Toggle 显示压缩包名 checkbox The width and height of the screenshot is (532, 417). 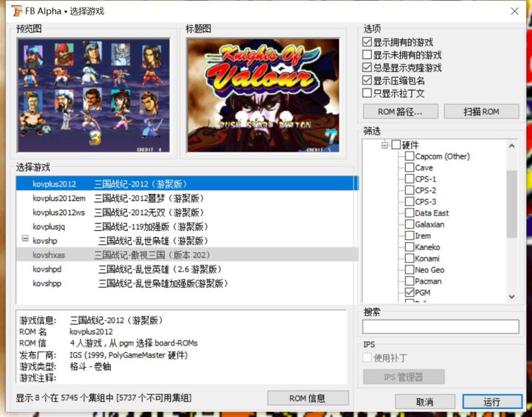coord(367,80)
